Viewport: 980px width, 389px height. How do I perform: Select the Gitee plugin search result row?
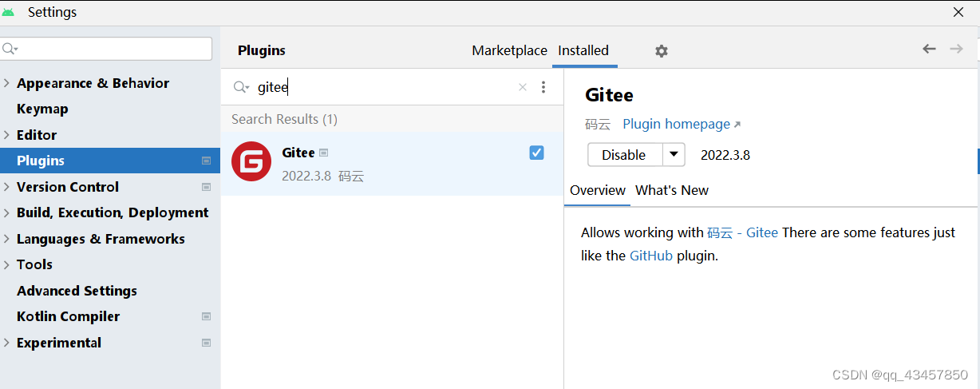[392, 164]
